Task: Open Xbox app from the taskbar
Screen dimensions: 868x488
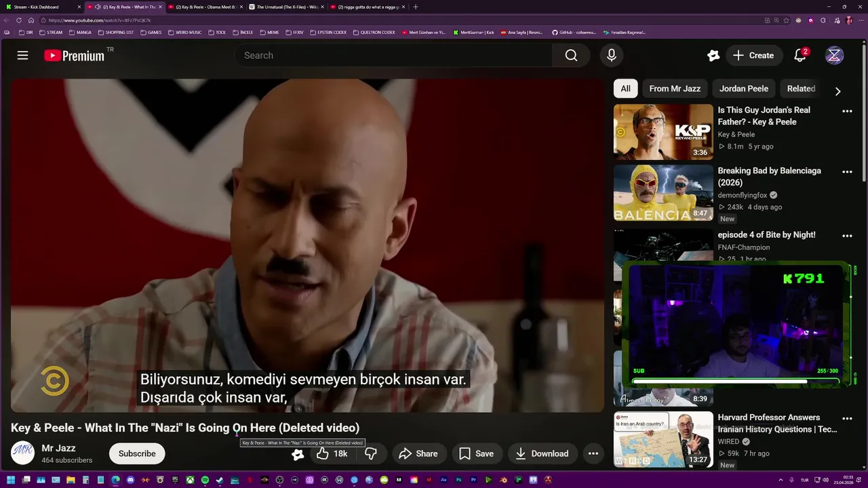Action: (x=190, y=481)
